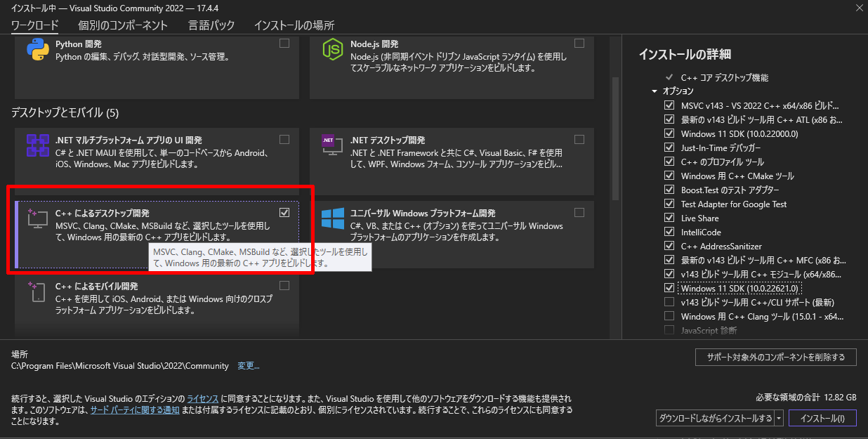
Task: Enable the Python 開発 workload checkbox
Action: point(284,44)
